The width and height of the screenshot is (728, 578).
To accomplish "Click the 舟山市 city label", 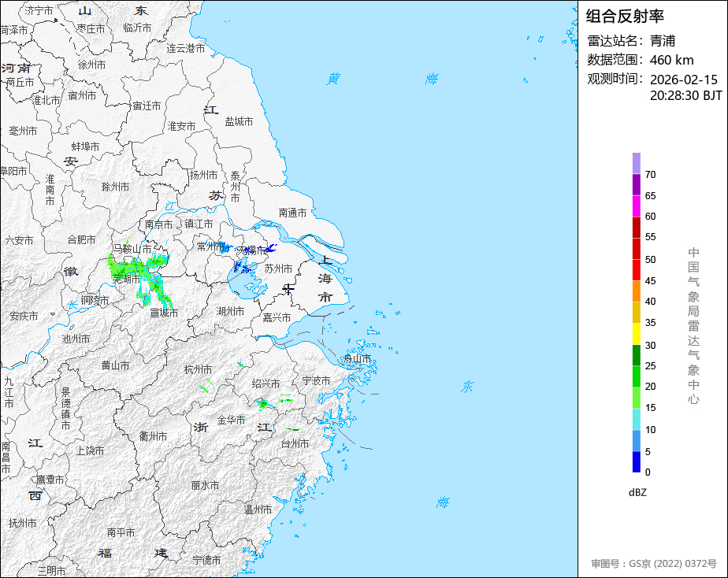I will click(357, 358).
